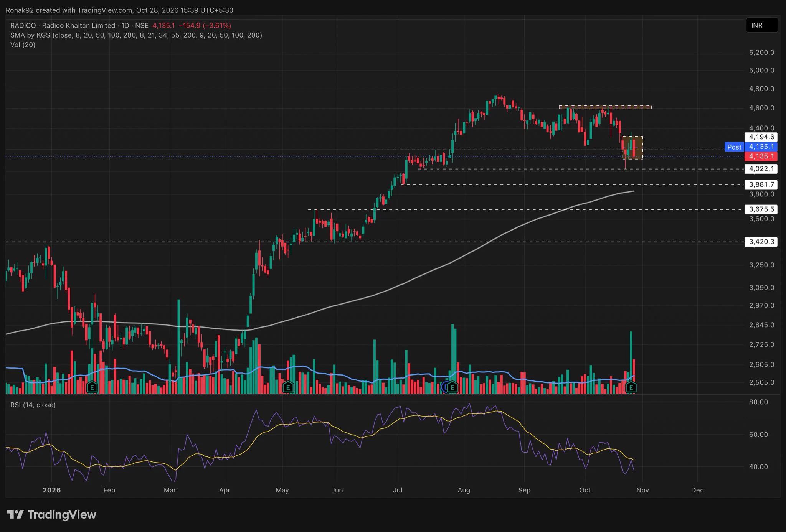Click the blue Post market label
The image size is (786, 532).
tap(734, 147)
